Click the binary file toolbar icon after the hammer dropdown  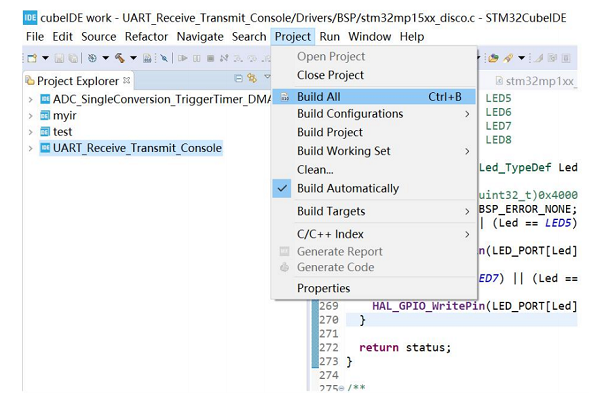click(147, 58)
